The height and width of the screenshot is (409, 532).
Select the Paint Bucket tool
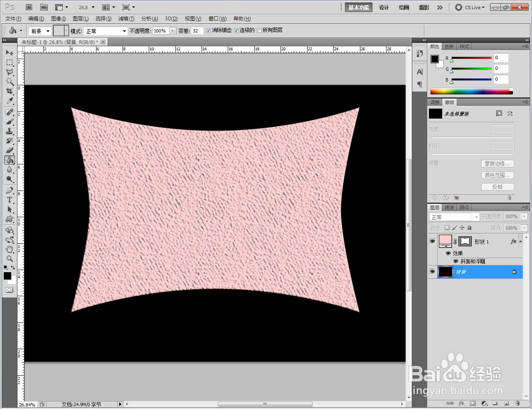coord(10,160)
